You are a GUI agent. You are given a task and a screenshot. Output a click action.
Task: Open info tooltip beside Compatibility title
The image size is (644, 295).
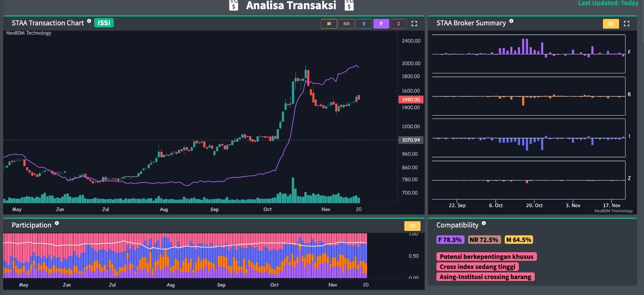pyautogui.click(x=484, y=223)
